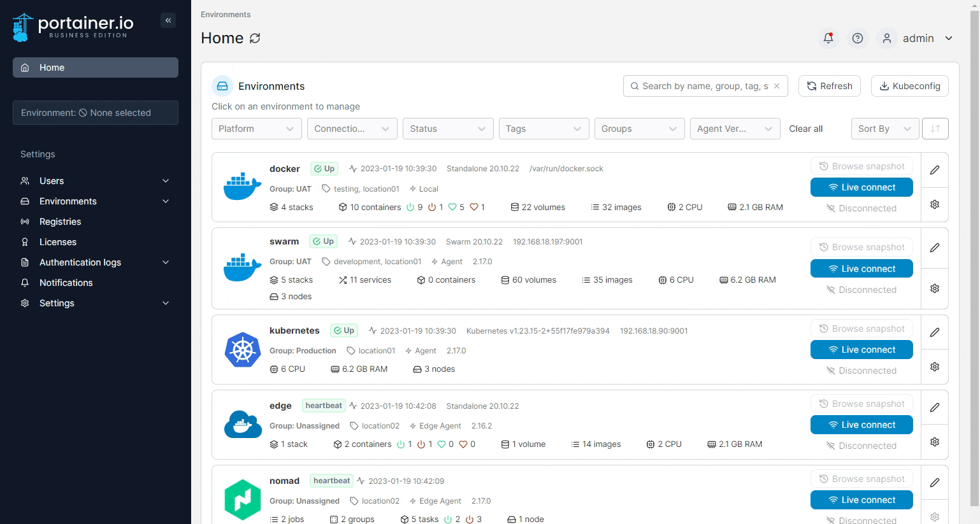
Task: Click the kubernetes environment logo
Action: [242, 350]
